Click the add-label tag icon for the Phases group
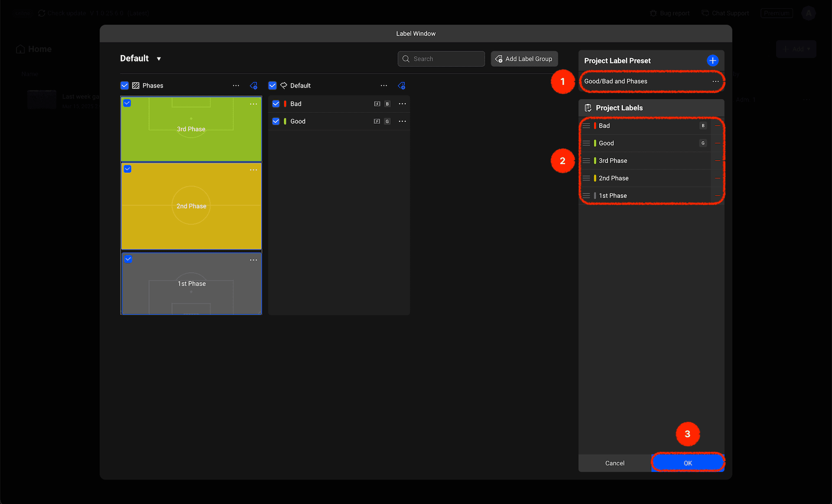832x504 pixels. tap(254, 86)
